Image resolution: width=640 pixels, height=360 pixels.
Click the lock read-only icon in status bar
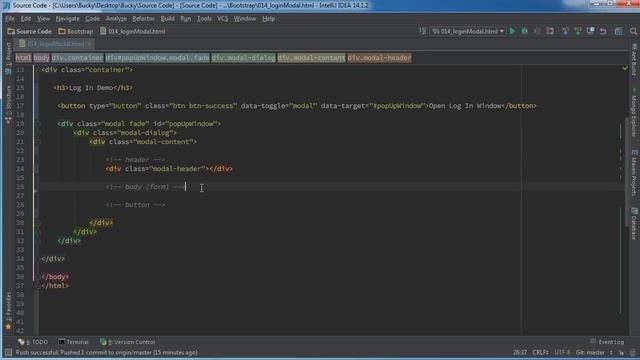pyautogui.click(x=622, y=352)
